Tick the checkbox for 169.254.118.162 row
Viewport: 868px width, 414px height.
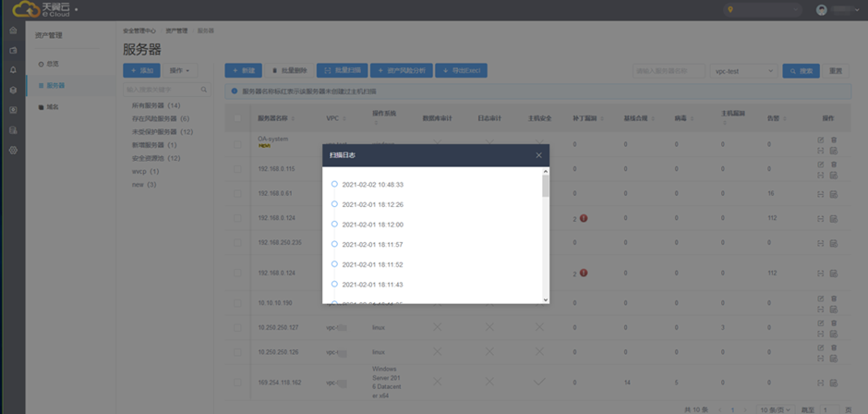(238, 382)
